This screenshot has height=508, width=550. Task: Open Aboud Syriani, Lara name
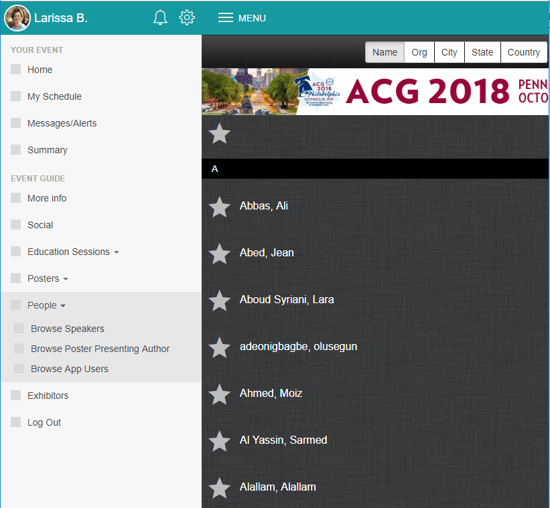(287, 299)
